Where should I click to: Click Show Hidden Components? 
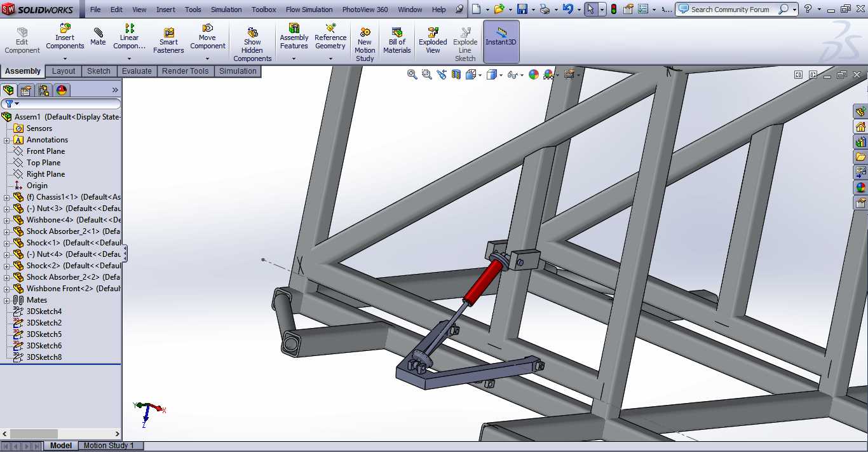click(252, 45)
